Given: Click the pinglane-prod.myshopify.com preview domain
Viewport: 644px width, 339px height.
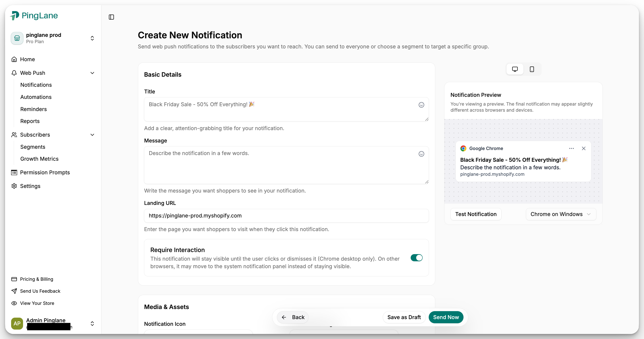Looking at the screenshot, I should (x=492, y=174).
